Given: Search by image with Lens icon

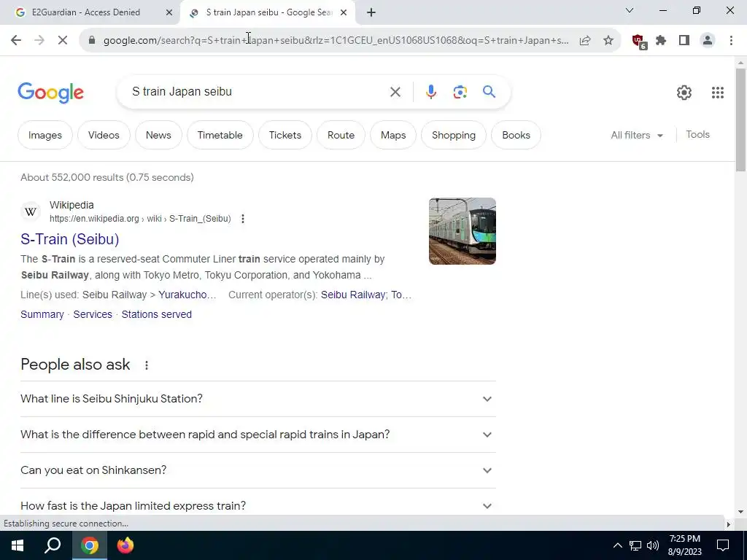Looking at the screenshot, I should point(460,92).
